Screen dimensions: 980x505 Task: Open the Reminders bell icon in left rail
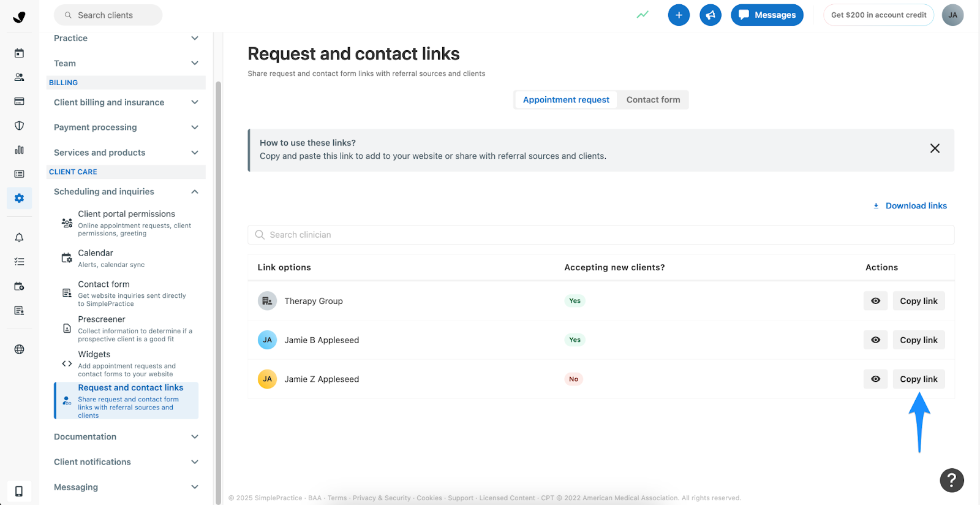click(x=19, y=238)
